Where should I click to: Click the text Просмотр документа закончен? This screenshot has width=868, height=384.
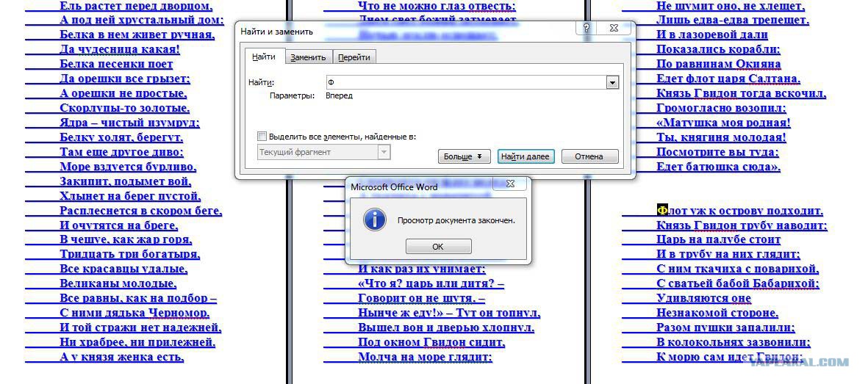456,220
